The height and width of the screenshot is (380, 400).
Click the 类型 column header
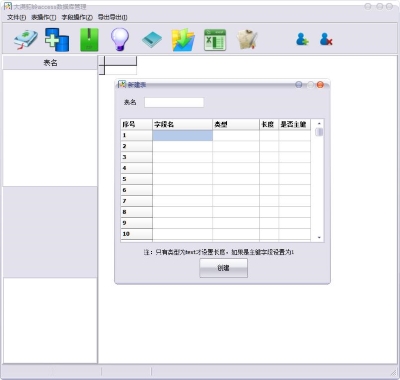point(236,124)
